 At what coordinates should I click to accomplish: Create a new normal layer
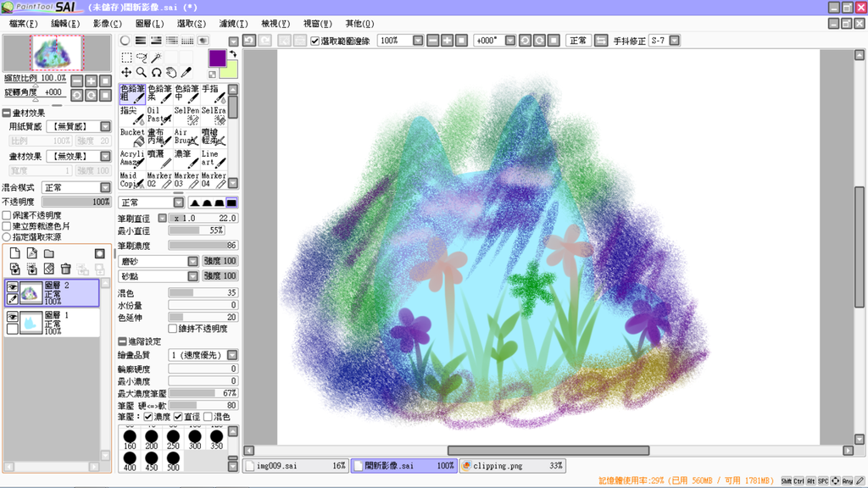click(x=15, y=253)
